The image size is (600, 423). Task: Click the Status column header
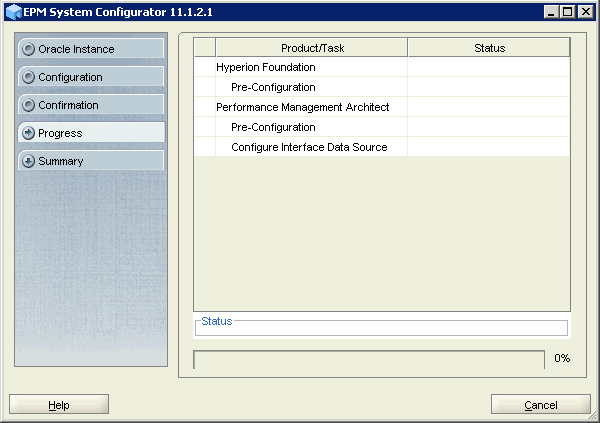click(x=488, y=48)
